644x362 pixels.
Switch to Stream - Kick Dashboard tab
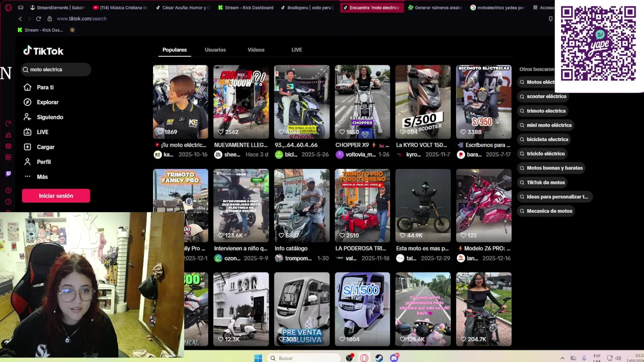pyautogui.click(x=246, y=8)
